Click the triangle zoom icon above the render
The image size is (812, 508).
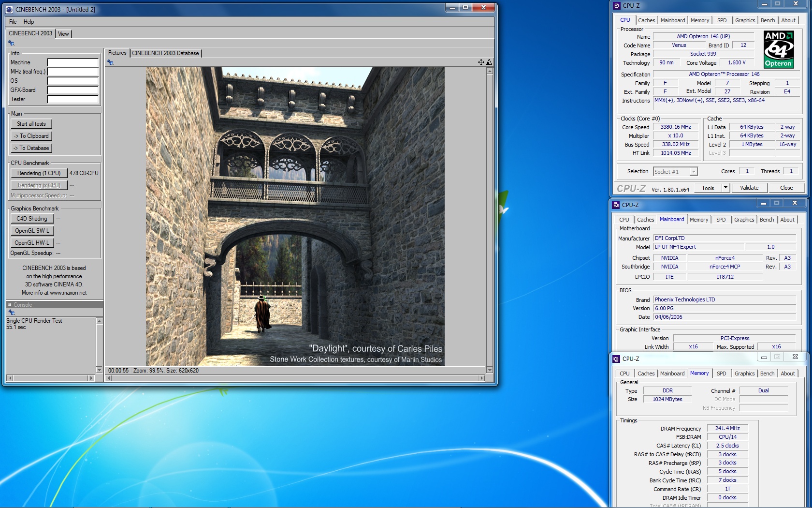point(489,62)
